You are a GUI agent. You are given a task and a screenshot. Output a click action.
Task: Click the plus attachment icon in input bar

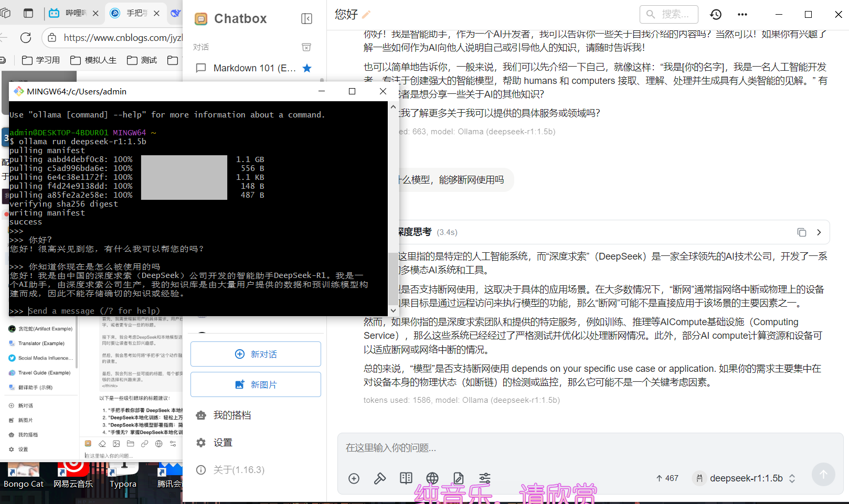[x=354, y=478]
